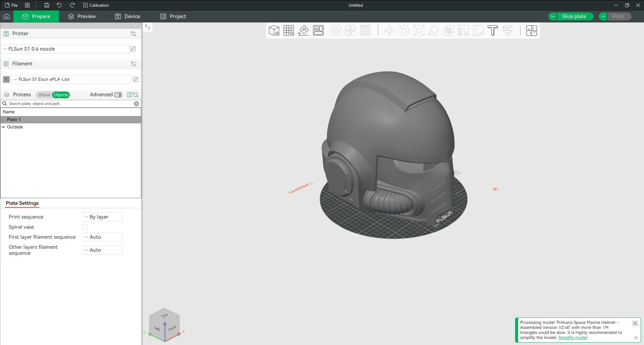The image size is (644, 345).
Task: Click the edit printer preset icon
Action: pyautogui.click(x=133, y=49)
